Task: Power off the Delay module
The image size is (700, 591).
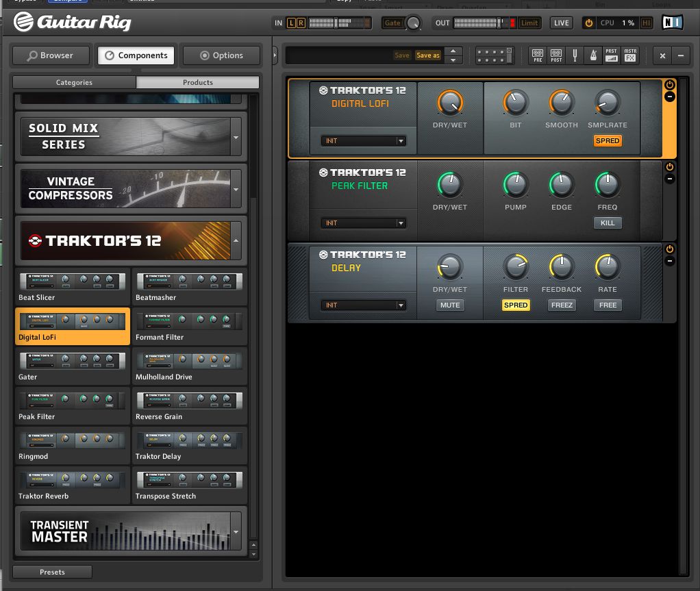Action: (670, 249)
